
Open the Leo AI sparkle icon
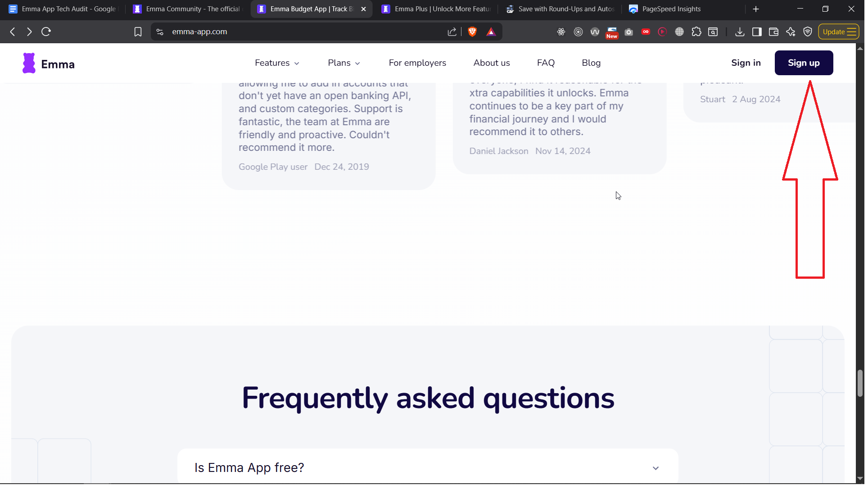coord(791,32)
